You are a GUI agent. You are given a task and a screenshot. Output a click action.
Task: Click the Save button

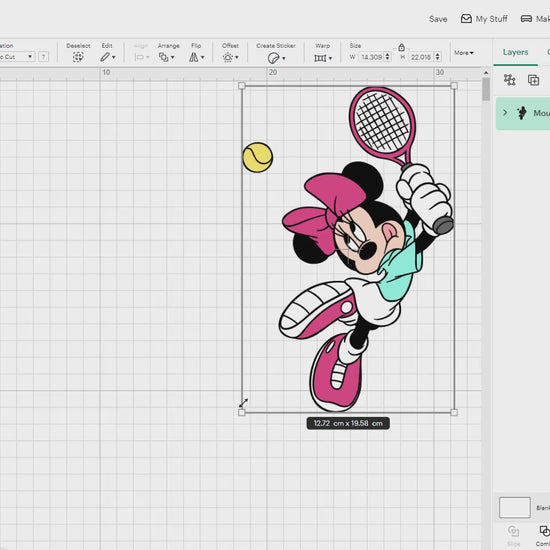click(438, 19)
